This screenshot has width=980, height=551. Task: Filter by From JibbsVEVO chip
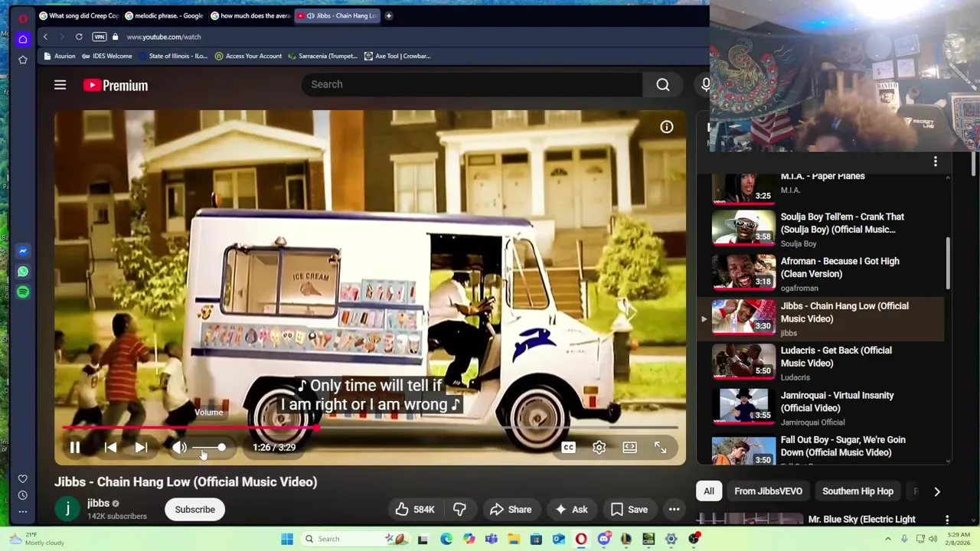point(768,491)
